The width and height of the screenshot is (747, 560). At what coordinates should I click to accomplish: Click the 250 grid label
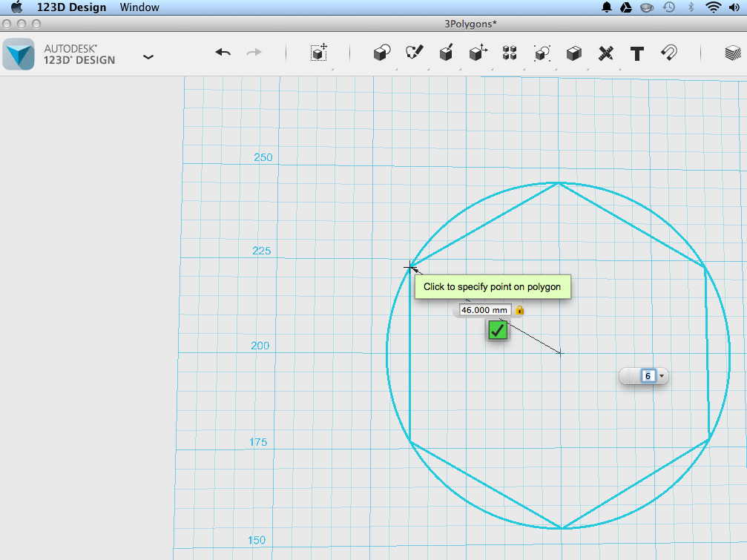tap(263, 157)
